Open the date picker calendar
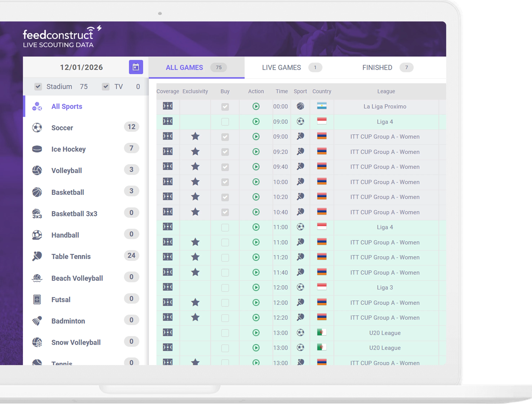 click(136, 67)
